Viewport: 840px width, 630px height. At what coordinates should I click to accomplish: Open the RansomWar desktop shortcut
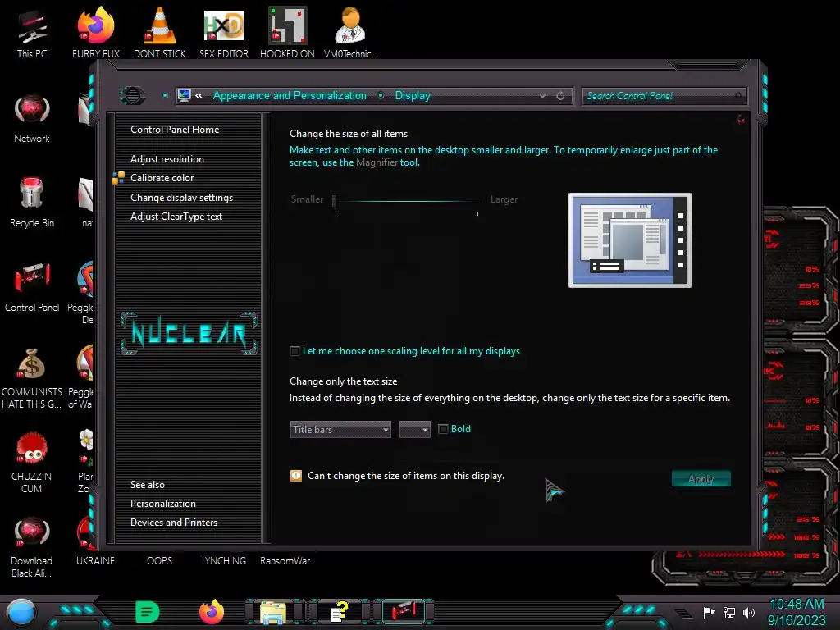point(288,560)
